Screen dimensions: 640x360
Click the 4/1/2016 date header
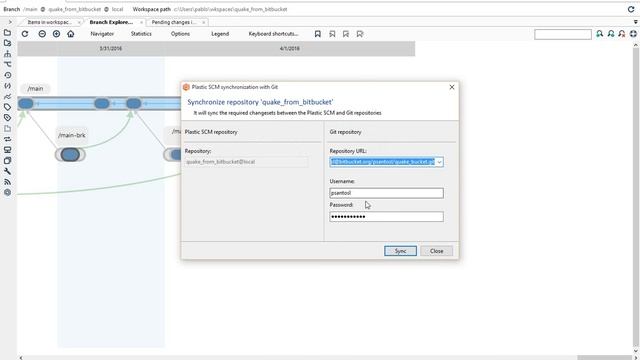click(290, 49)
